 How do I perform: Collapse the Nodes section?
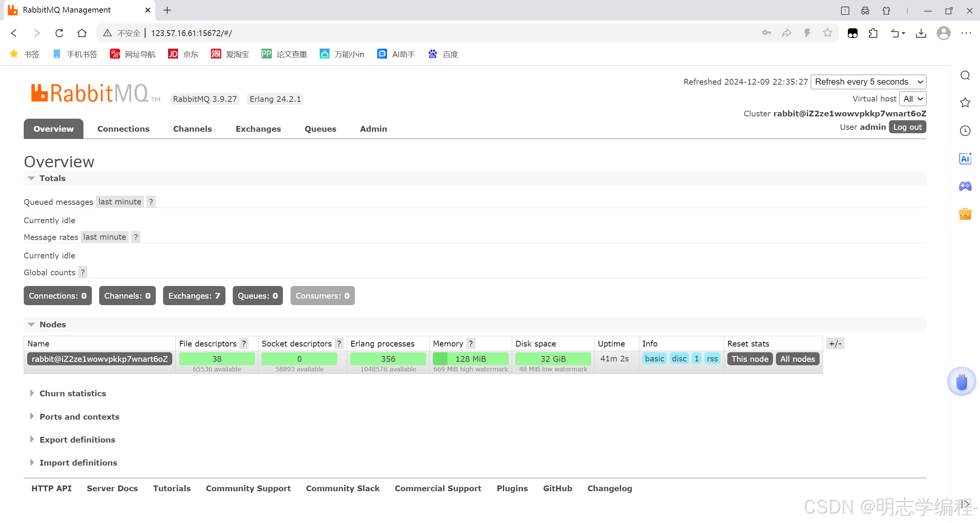coord(52,324)
